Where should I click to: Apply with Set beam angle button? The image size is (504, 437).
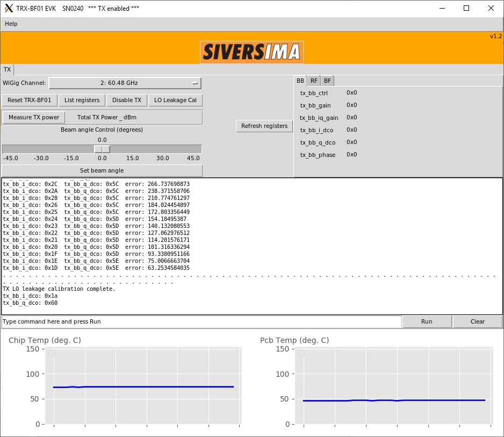coord(102,170)
